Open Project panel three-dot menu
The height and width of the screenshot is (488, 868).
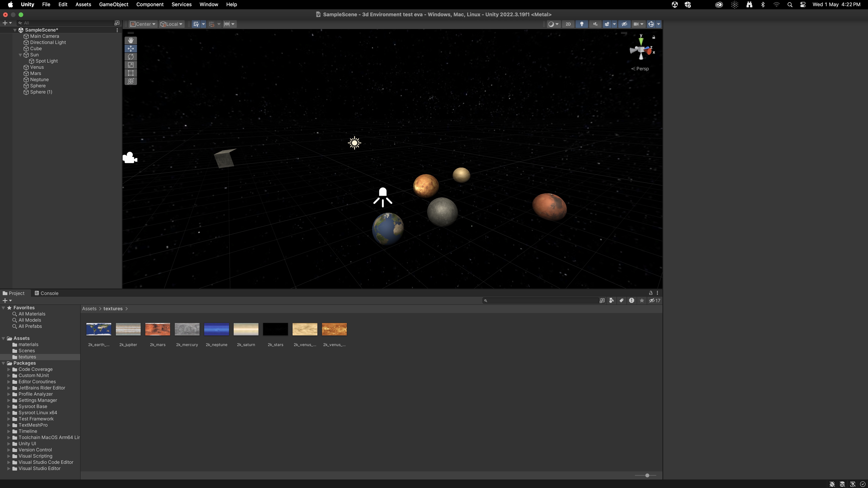[657, 293]
